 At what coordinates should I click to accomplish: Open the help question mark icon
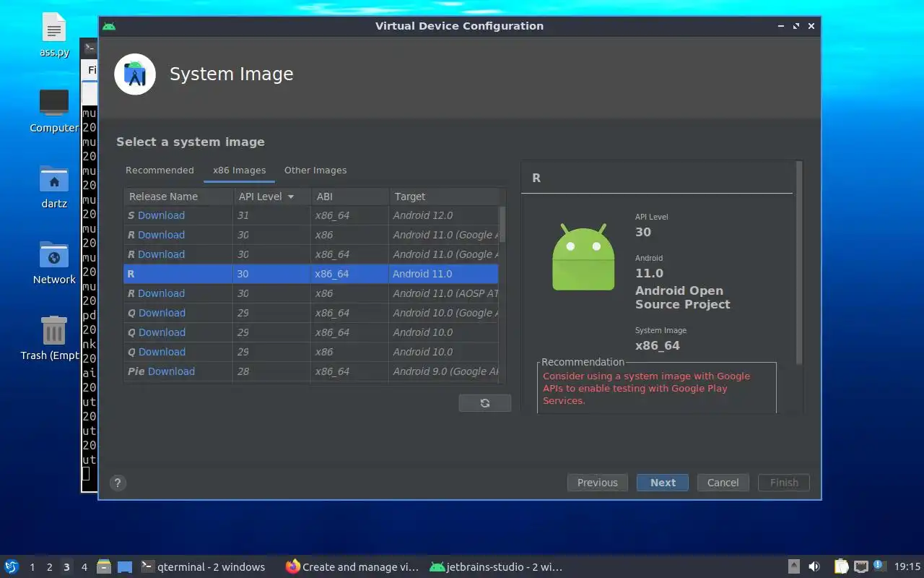click(x=118, y=483)
